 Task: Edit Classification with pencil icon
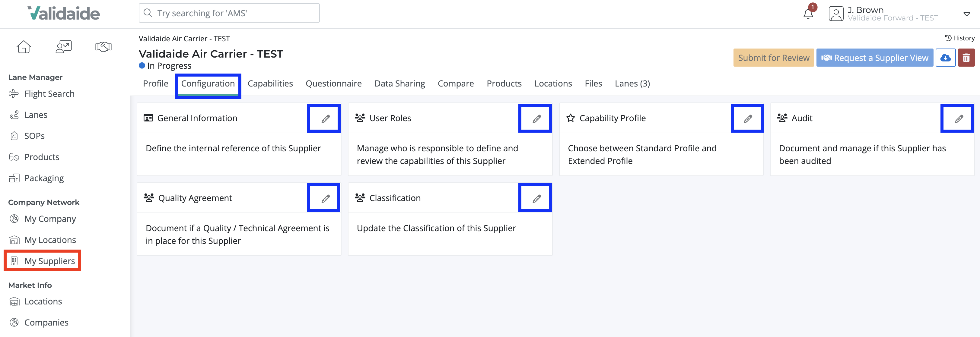click(537, 199)
